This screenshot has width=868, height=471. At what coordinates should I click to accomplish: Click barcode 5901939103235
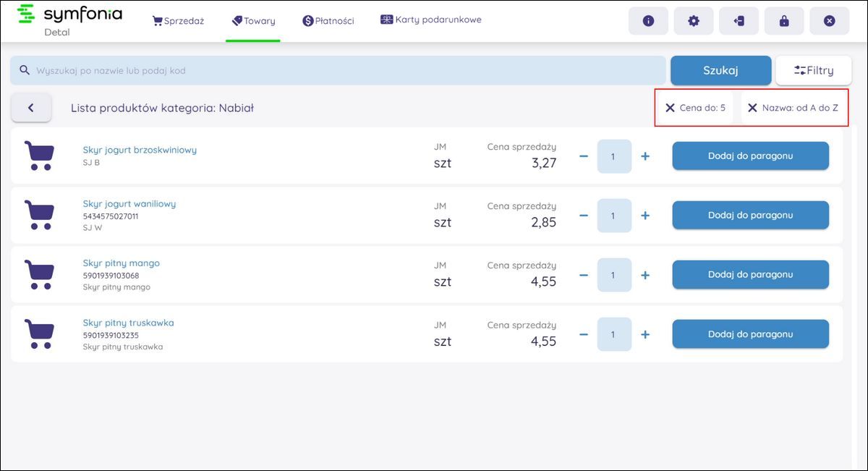pyautogui.click(x=111, y=335)
